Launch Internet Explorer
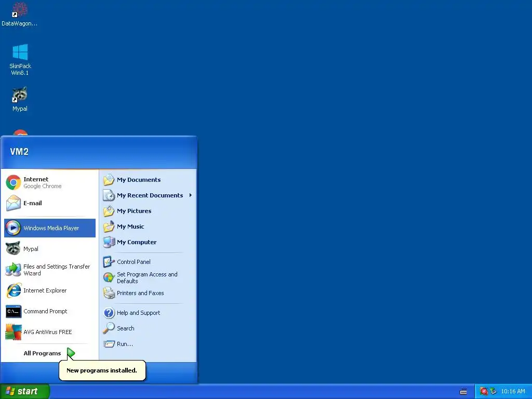Screen dimensions: 532x399 tap(49, 290)
